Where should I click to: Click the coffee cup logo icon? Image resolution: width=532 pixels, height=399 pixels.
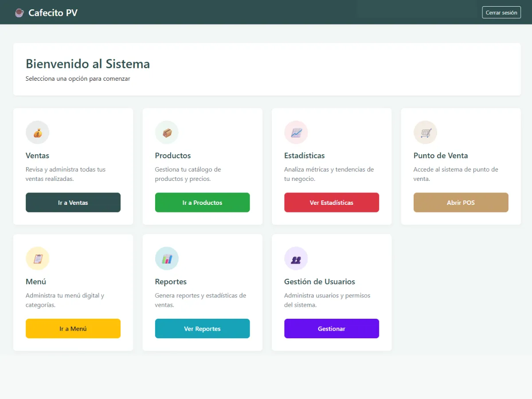pos(19,13)
